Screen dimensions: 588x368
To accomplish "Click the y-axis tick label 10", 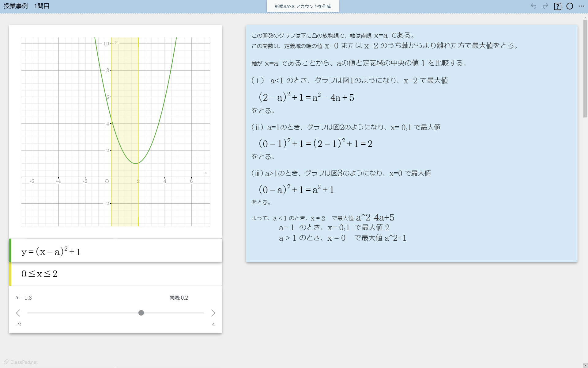I will [106, 44].
